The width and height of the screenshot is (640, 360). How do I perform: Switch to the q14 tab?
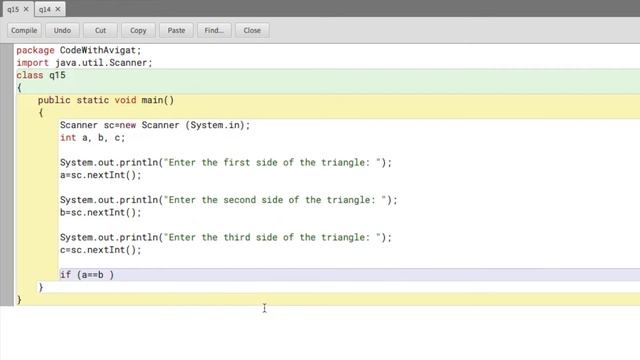tap(45, 9)
